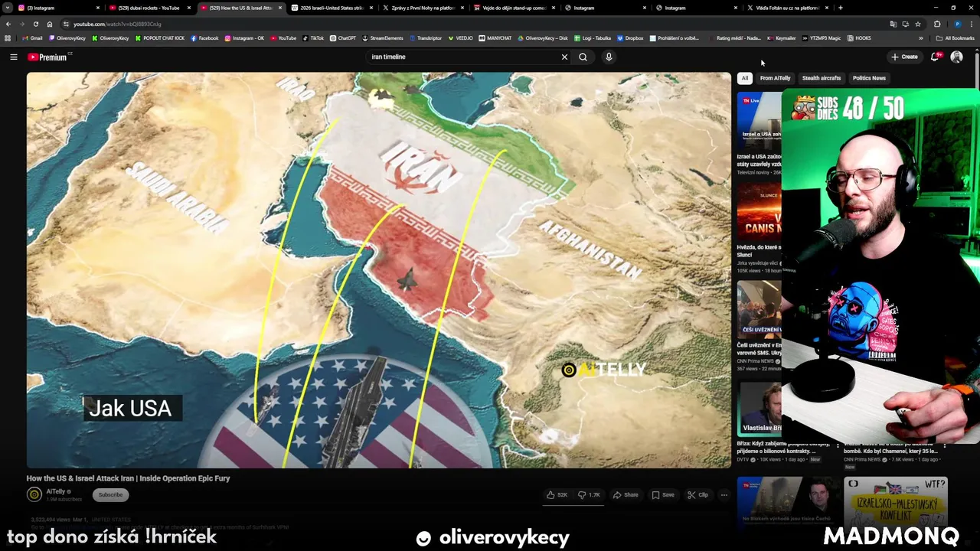
Task: Open YouTube notifications bell
Action: click(x=935, y=57)
